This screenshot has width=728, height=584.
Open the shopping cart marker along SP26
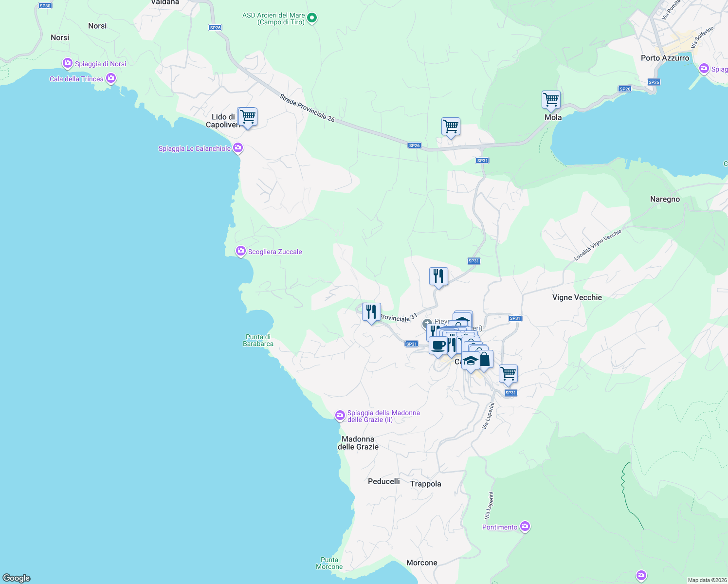point(450,127)
